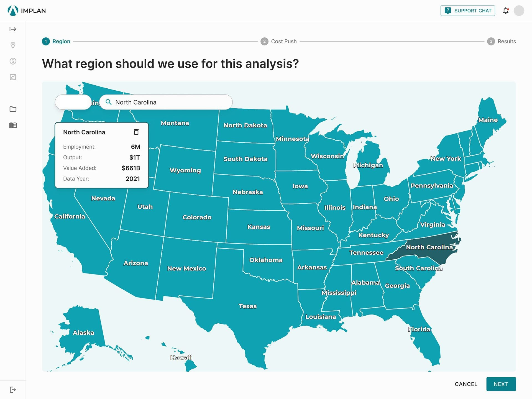Open the blank selector beside the search box
This screenshot has width=532, height=399.
(x=73, y=102)
